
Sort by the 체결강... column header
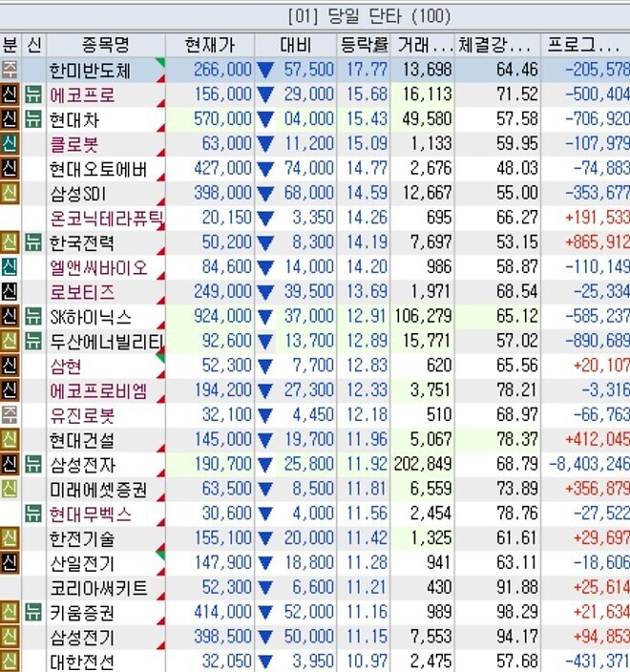point(497,45)
